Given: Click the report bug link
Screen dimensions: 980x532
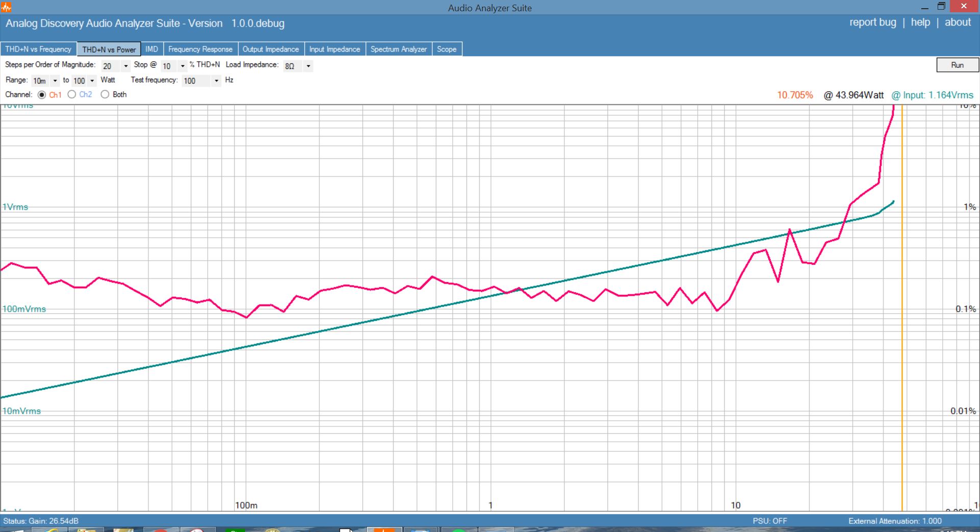Looking at the screenshot, I should pyautogui.click(x=872, y=22).
